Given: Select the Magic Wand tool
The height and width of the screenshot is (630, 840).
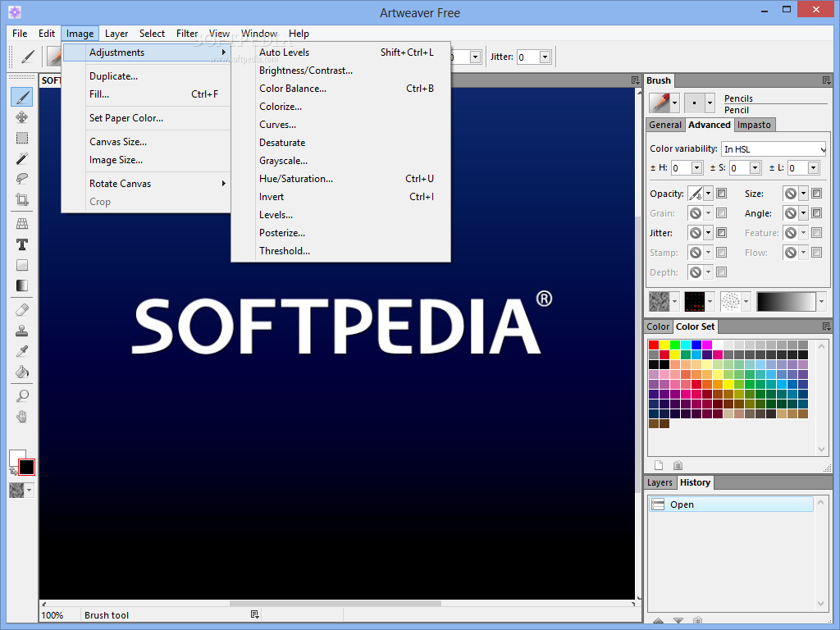Looking at the screenshot, I should [x=22, y=158].
